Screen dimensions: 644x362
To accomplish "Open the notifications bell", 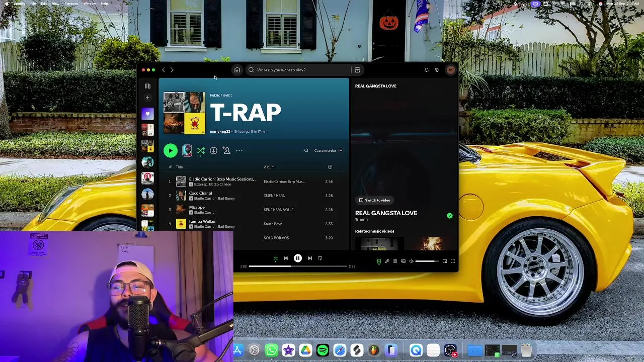I will [x=426, y=70].
